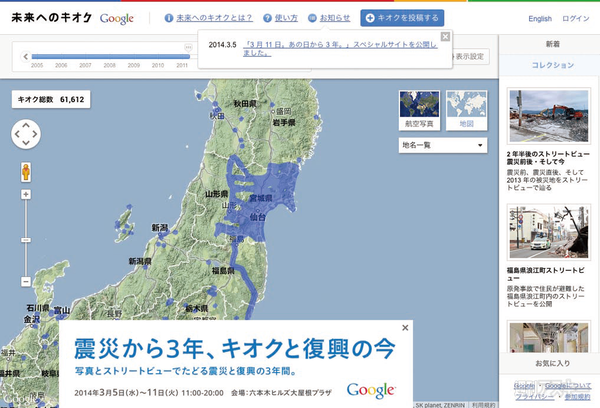The image size is (600, 408).
Task: Click the 福島県 label on the map
Action: click(223, 271)
